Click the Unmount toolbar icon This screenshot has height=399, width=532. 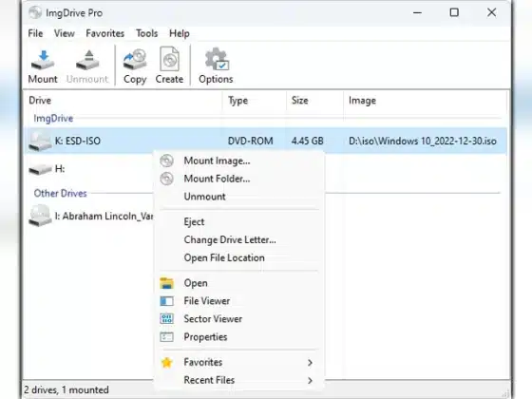87,60
